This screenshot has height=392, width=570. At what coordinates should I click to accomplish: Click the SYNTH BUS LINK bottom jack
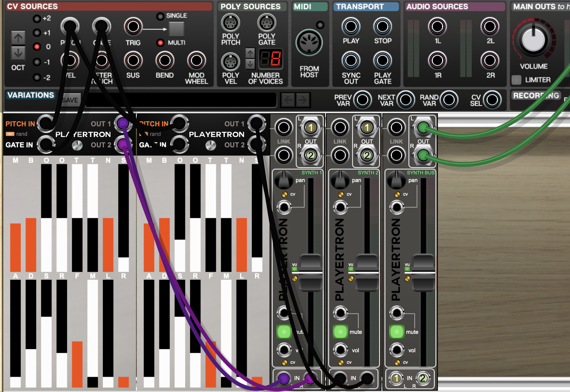coord(396,155)
